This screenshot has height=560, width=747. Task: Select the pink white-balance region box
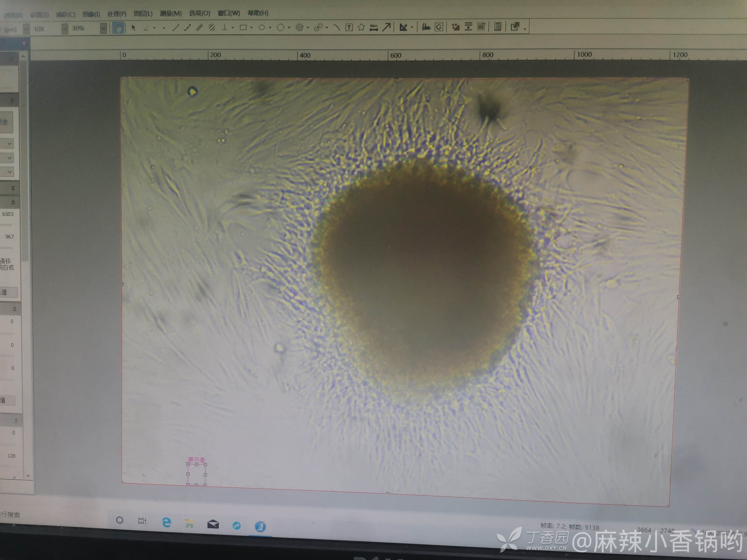tap(196, 474)
